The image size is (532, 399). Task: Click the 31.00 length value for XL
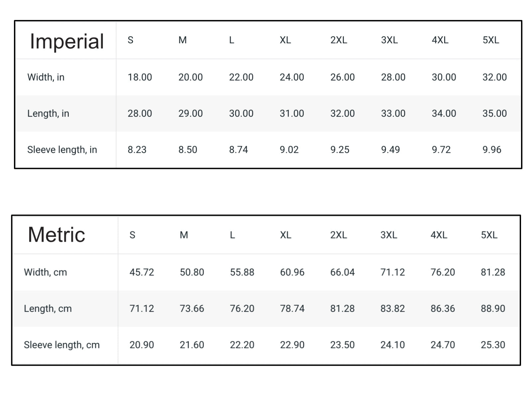click(292, 113)
